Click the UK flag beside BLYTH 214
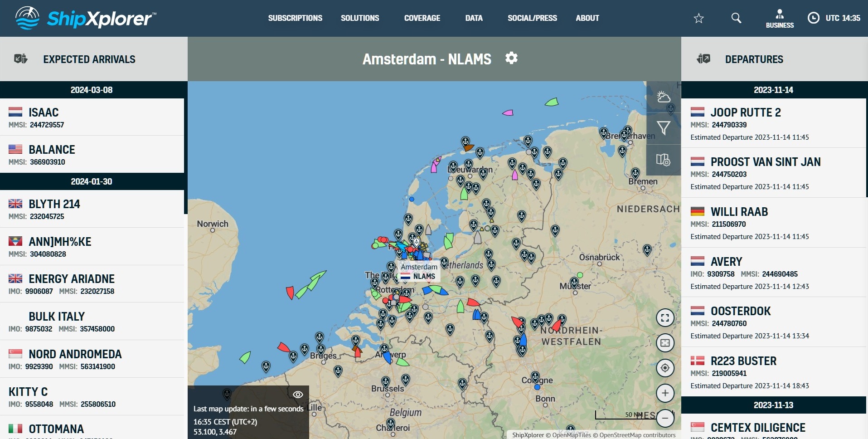The height and width of the screenshot is (439, 868). [15, 204]
